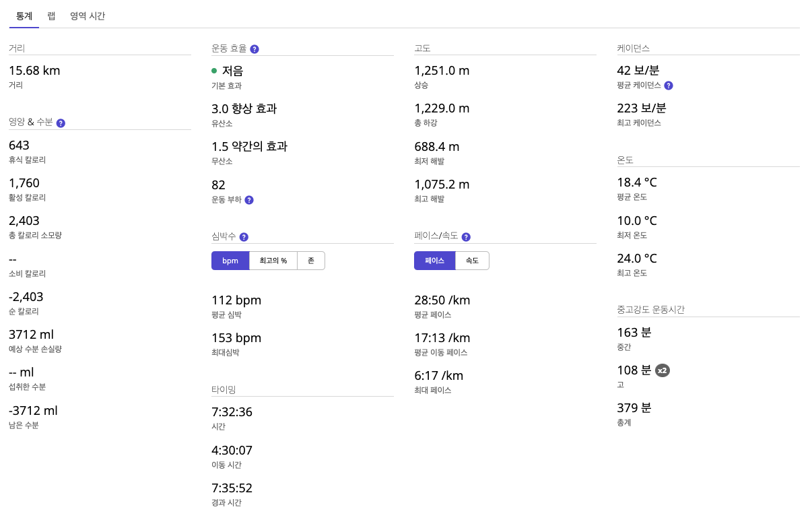
Task: Click the 평균 심박 value 112 bpm
Action: click(x=236, y=300)
